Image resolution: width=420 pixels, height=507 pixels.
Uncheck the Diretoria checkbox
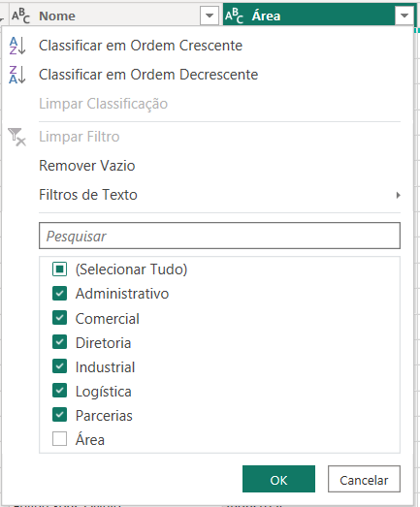point(59,342)
